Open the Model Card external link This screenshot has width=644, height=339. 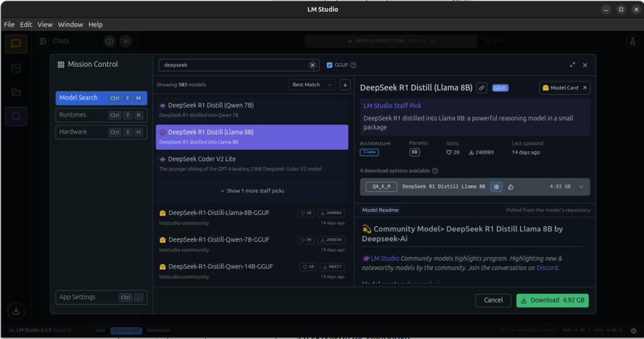(565, 88)
